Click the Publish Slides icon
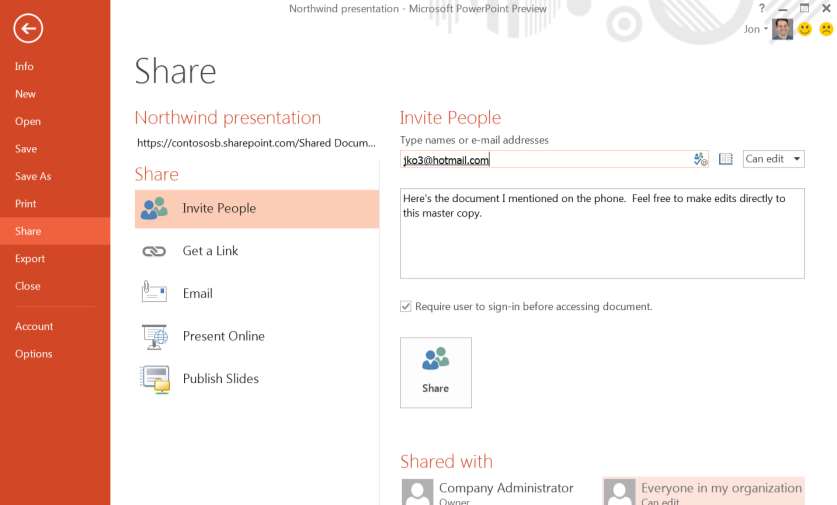 pos(155,380)
